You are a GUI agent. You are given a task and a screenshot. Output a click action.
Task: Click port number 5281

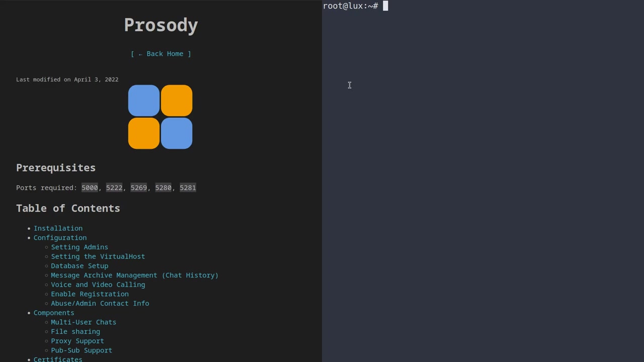pos(188,188)
